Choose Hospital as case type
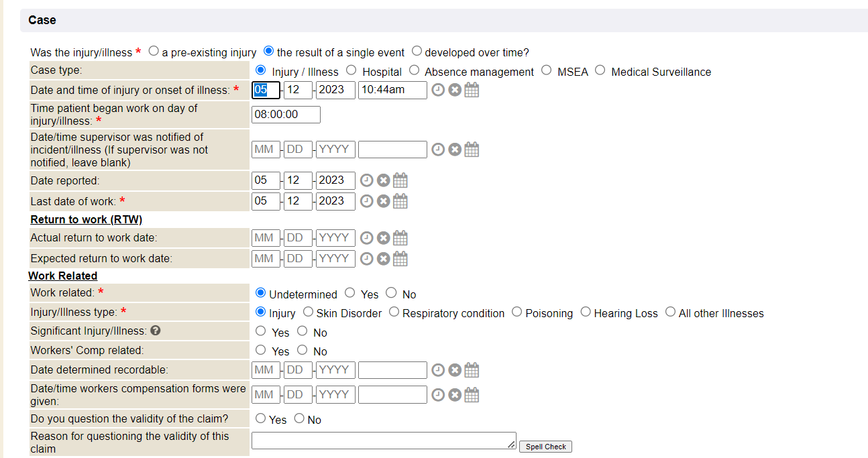The width and height of the screenshot is (868, 458). coord(351,70)
